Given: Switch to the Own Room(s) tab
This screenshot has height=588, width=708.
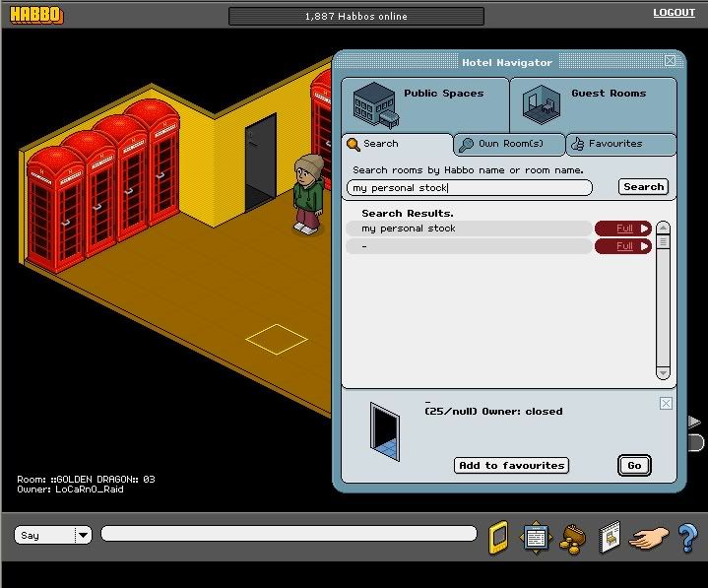Looking at the screenshot, I should tap(510, 144).
